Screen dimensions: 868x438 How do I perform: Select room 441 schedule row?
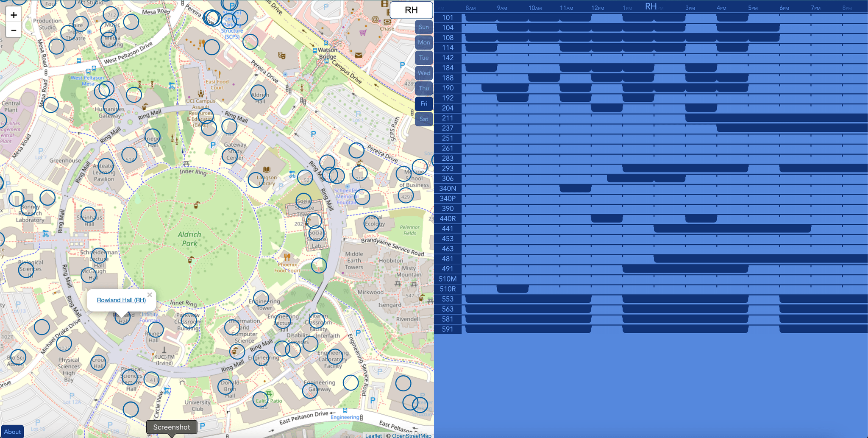tap(651, 229)
